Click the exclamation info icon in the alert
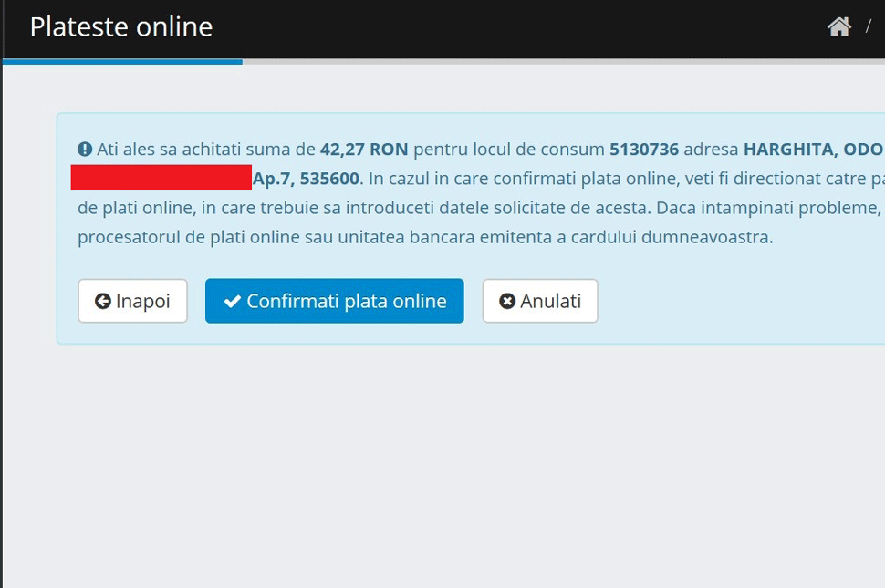The image size is (885, 588). [x=85, y=150]
